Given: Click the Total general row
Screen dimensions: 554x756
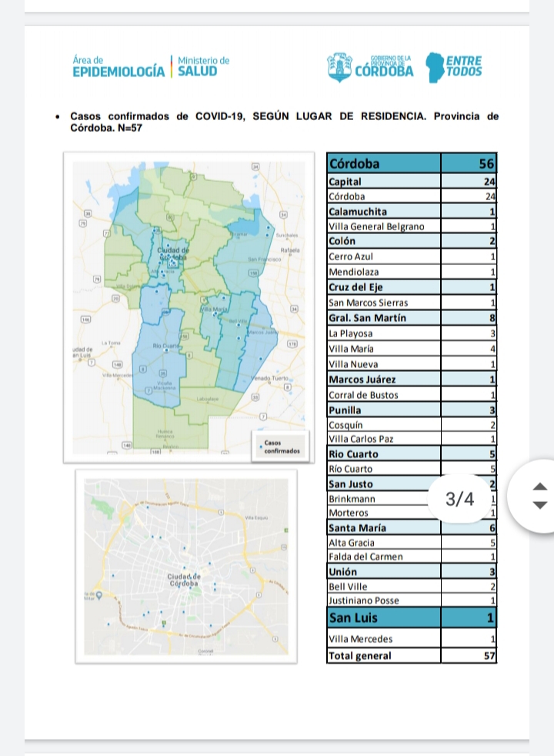Looking at the screenshot, I should (412, 656).
